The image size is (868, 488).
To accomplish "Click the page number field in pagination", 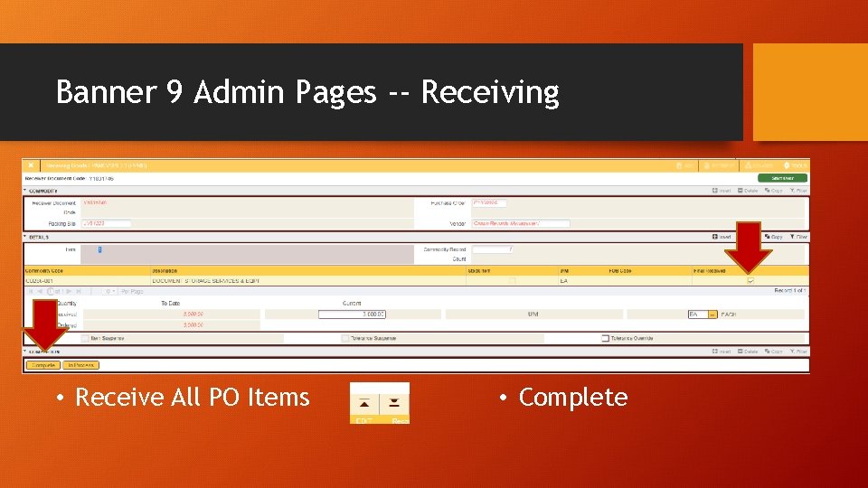I will pyautogui.click(x=51, y=291).
